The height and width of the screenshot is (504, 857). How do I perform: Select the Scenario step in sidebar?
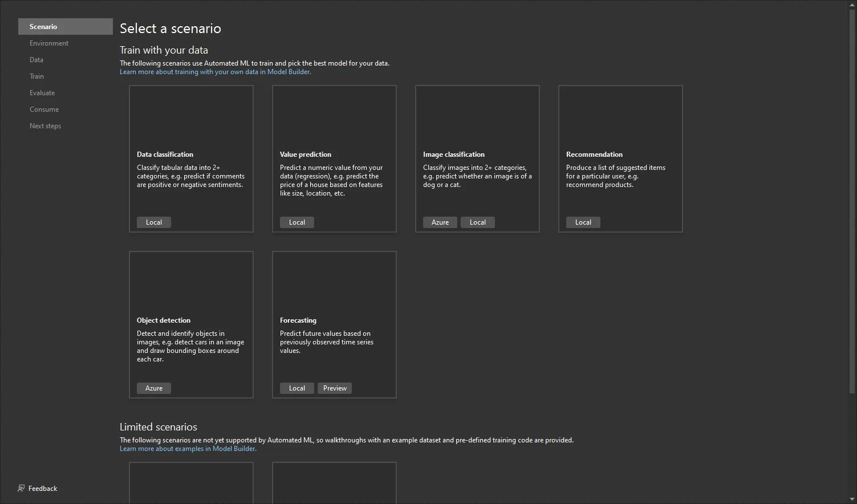43,27
